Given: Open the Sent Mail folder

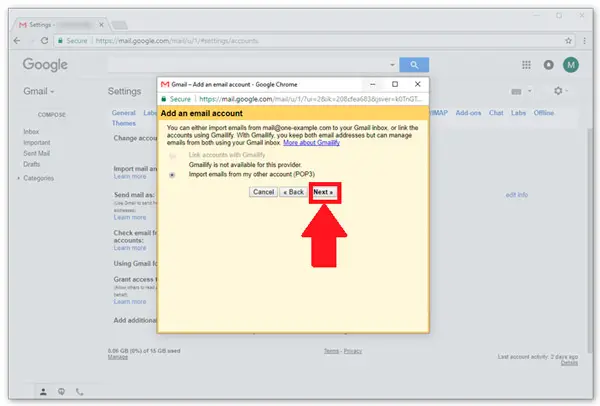Looking at the screenshot, I should pos(36,153).
